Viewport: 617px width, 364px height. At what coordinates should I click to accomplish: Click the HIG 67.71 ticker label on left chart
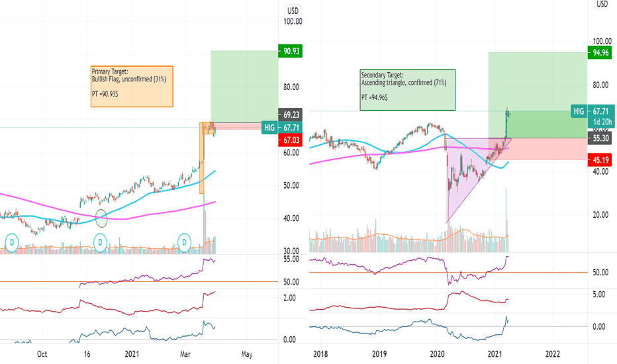(282, 128)
